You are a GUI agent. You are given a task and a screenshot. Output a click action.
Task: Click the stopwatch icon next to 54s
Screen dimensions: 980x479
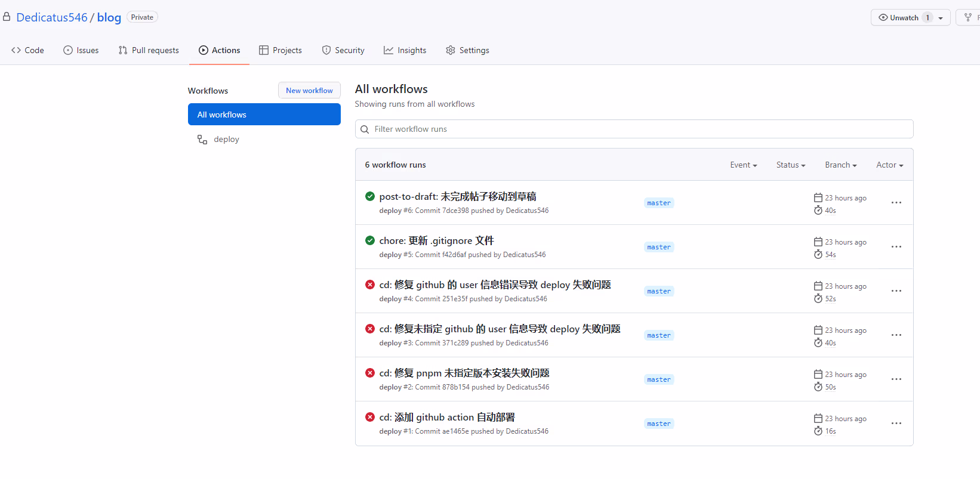818,254
